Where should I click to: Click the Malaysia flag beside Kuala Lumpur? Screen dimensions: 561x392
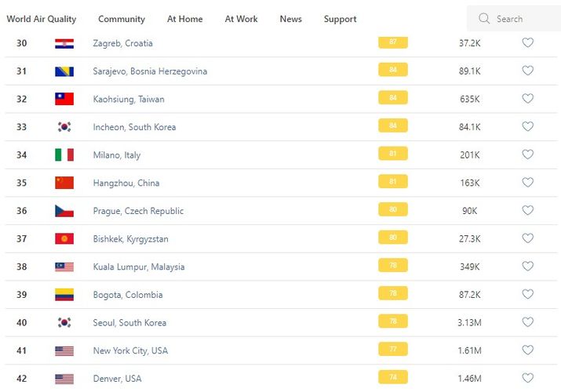tap(64, 267)
